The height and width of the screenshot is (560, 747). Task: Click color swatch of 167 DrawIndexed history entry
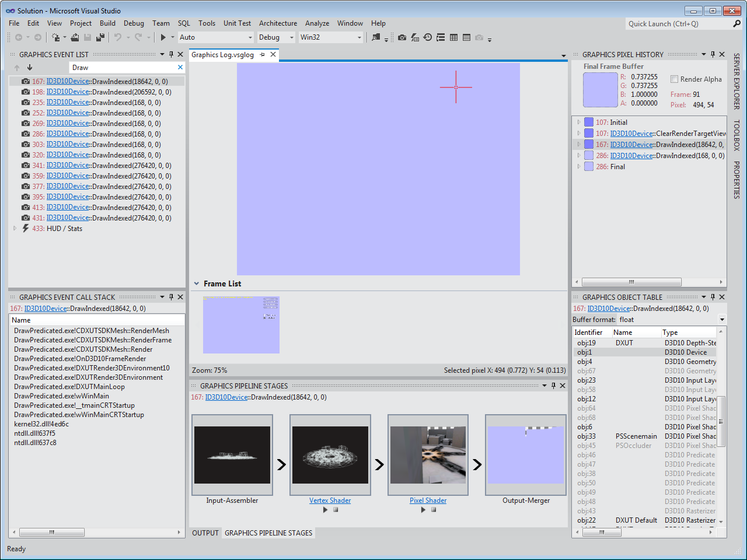[x=589, y=145]
